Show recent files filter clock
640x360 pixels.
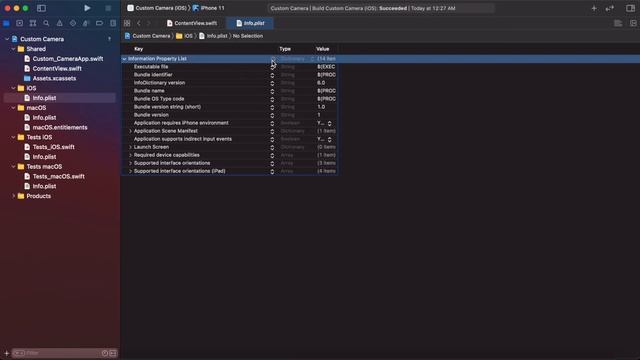(x=104, y=353)
